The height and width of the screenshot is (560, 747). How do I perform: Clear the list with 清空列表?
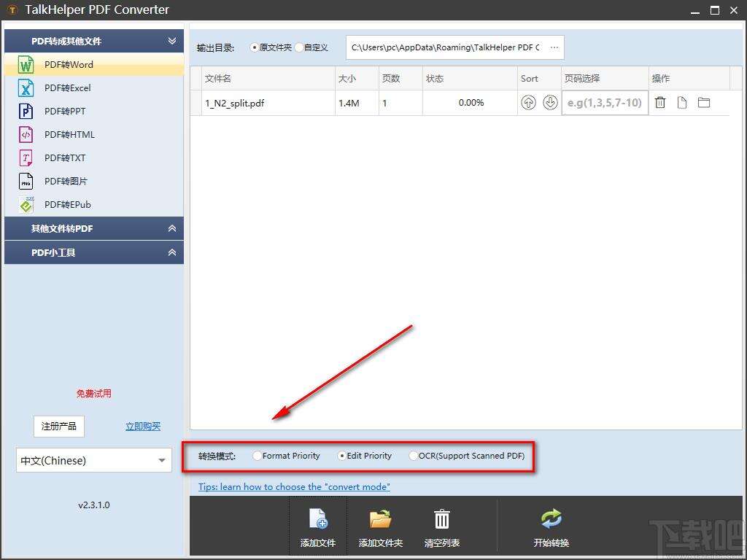point(441,519)
